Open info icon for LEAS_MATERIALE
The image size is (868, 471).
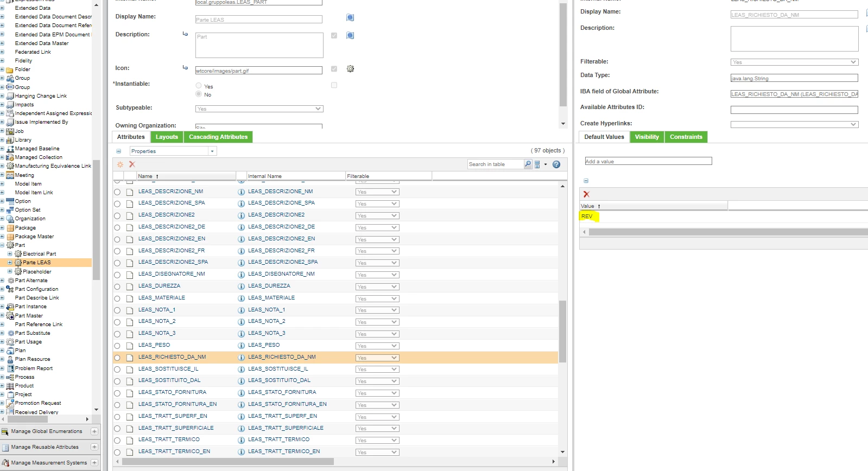[241, 298]
